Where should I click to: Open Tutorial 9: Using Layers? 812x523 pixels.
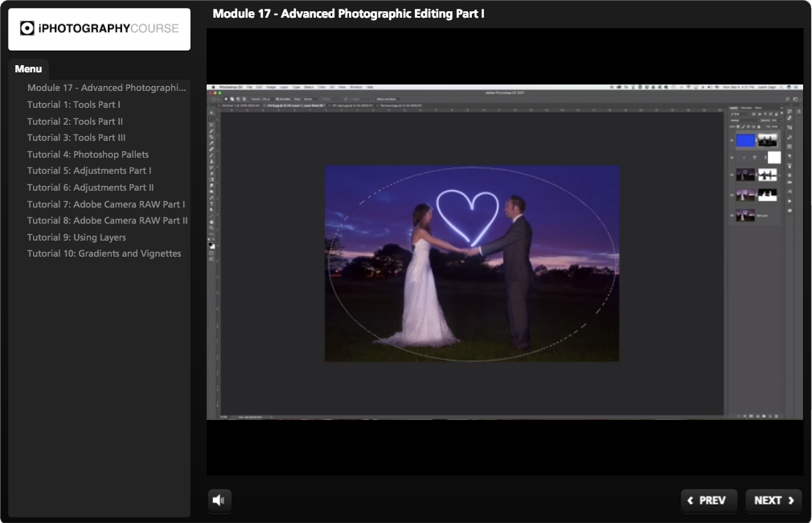click(76, 237)
